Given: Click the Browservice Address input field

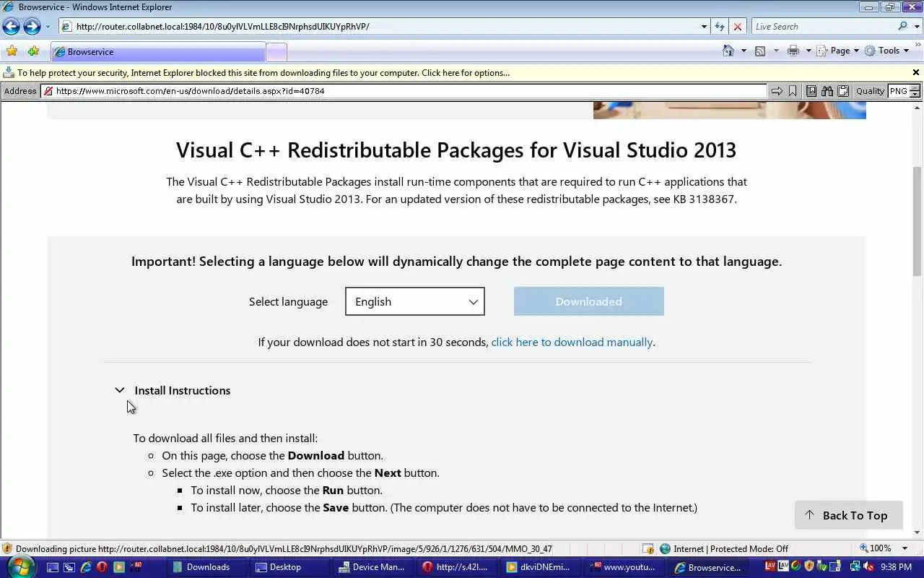Looking at the screenshot, I should pos(404,91).
